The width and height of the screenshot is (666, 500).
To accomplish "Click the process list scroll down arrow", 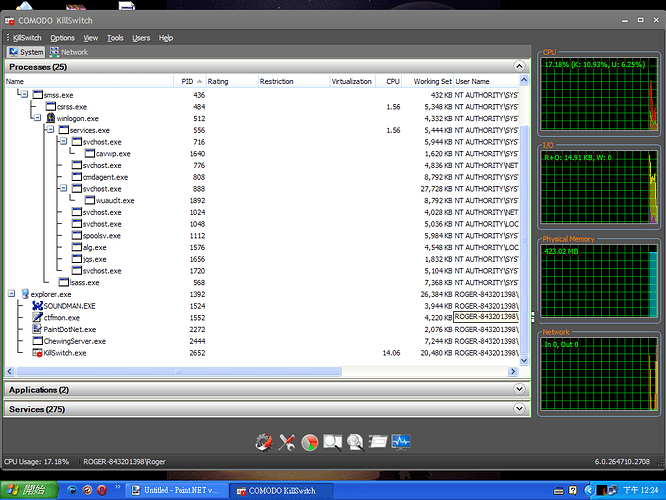I will coord(524,360).
